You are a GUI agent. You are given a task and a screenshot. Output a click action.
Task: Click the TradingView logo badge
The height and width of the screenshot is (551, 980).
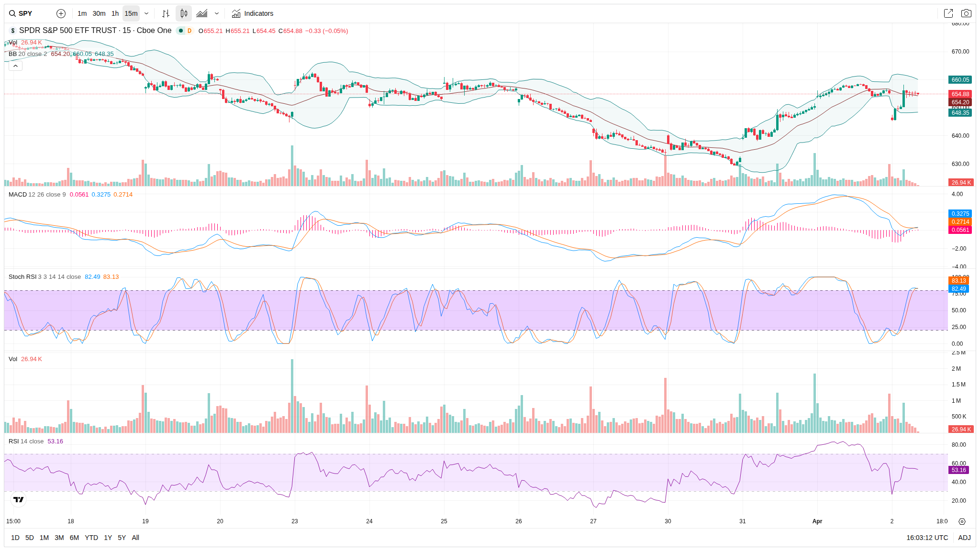click(18, 499)
